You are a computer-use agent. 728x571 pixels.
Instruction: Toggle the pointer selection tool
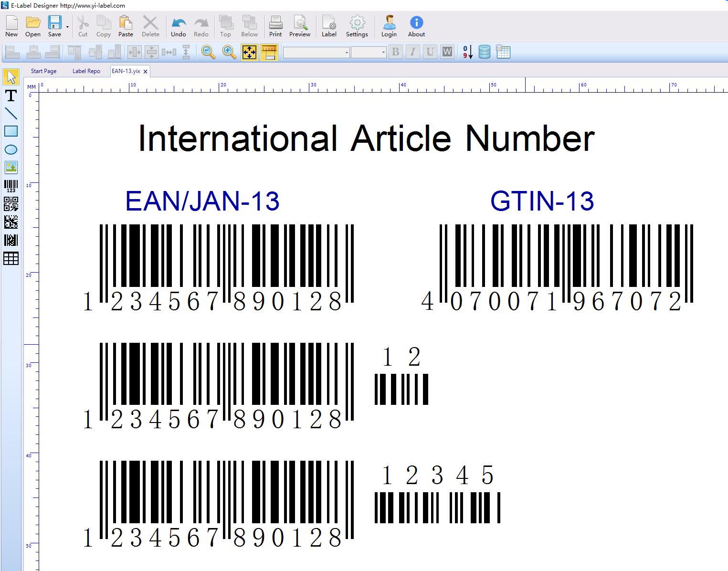click(11, 77)
